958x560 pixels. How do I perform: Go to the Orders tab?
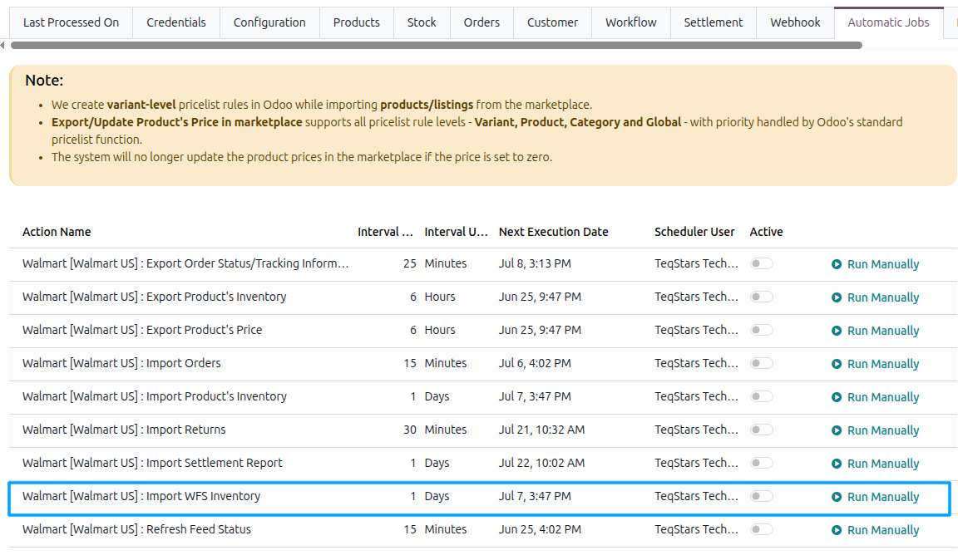(481, 22)
